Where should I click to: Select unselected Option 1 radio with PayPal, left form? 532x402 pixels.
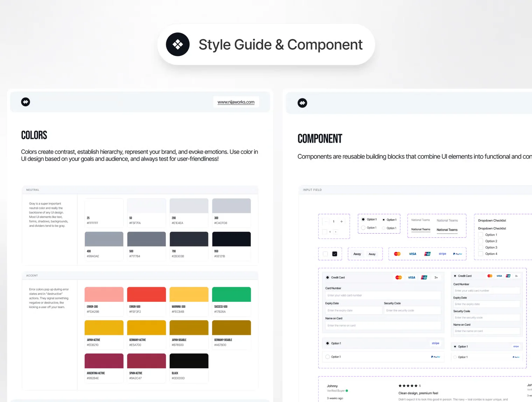coord(328,357)
